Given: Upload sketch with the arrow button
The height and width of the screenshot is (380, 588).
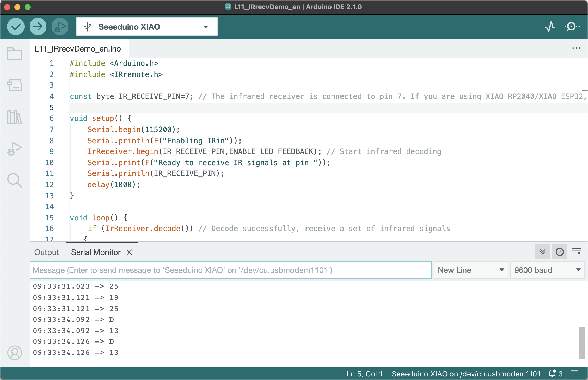Looking at the screenshot, I should click(38, 27).
